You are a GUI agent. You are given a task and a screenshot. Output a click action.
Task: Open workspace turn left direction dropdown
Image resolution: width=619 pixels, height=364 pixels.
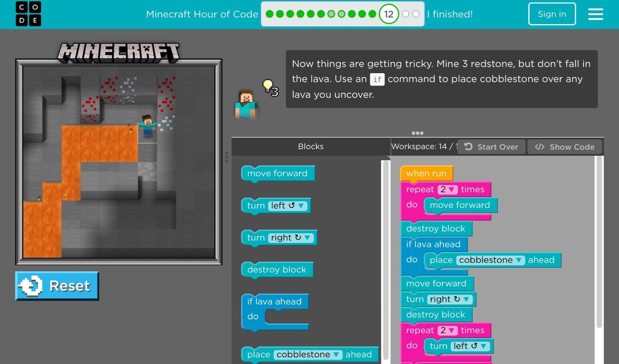(470, 346)
